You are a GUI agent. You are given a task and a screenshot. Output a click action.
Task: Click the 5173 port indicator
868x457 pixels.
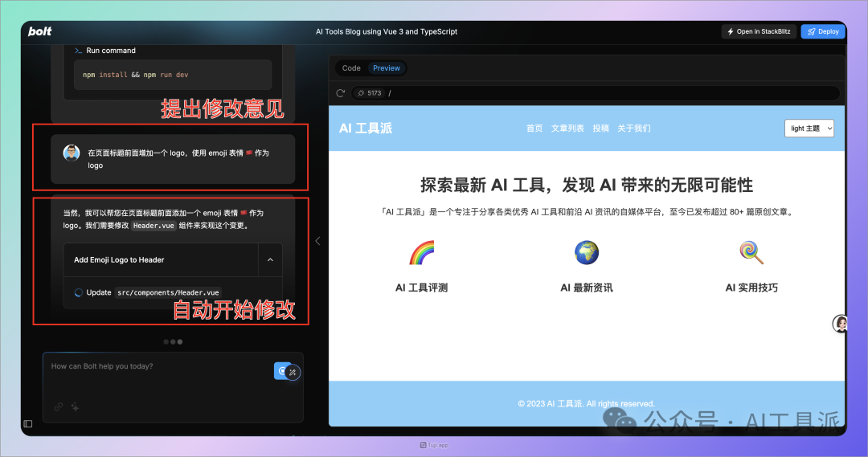(369, 93)
